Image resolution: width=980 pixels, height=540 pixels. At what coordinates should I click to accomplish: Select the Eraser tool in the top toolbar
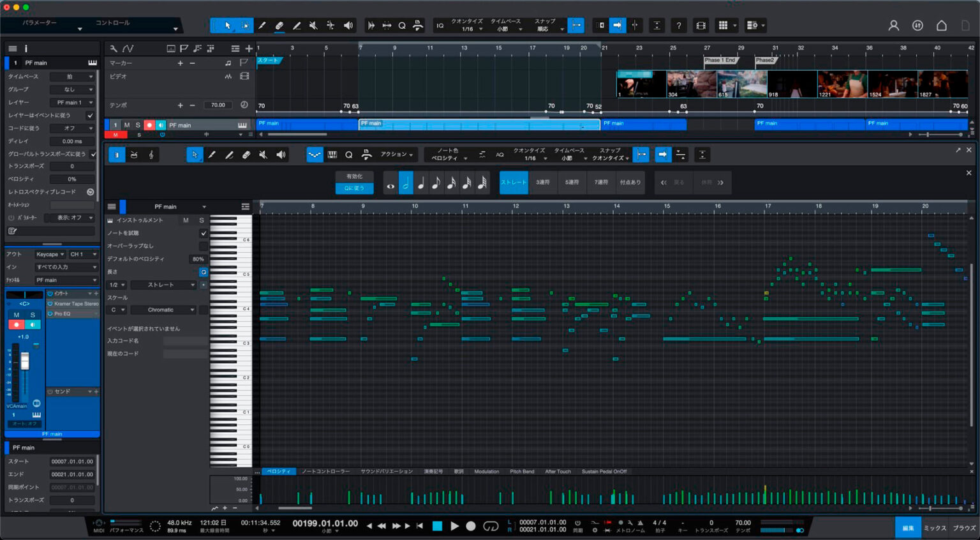(279, 26)
